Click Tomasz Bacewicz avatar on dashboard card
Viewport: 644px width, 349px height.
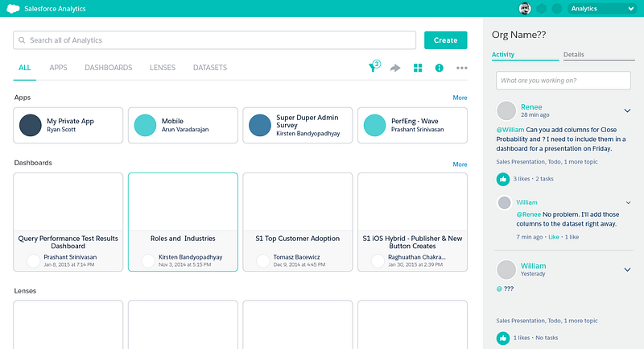click(x=263, y=261)
